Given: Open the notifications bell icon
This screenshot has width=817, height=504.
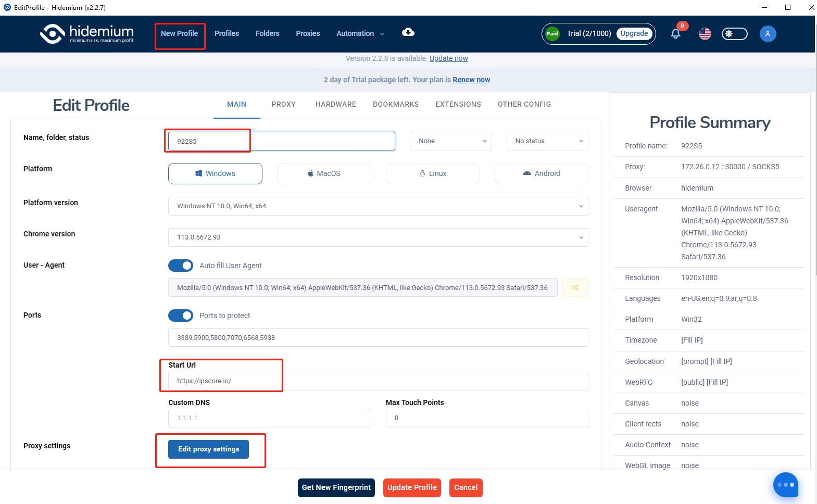Looking at the screenshot, I should tap(675, 34).
